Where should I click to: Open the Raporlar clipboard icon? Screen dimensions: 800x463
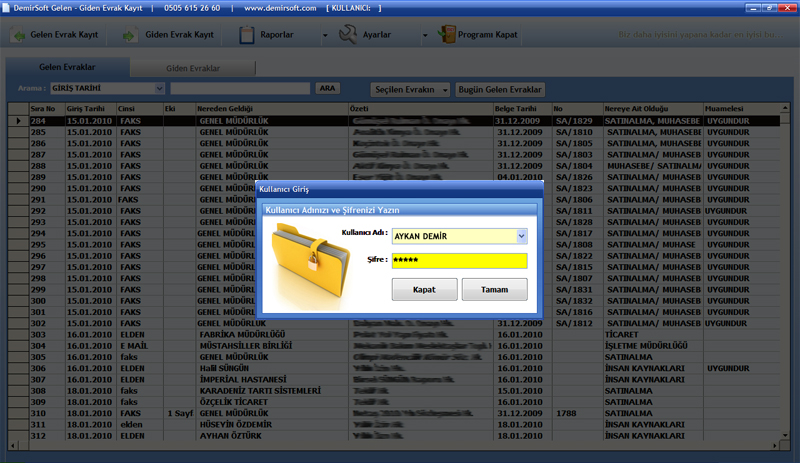point(246,35)
